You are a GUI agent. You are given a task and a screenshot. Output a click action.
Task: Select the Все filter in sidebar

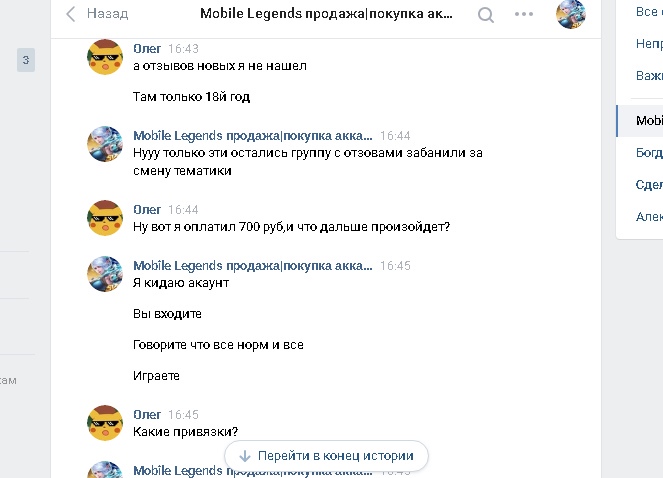(x=649, y=12)
